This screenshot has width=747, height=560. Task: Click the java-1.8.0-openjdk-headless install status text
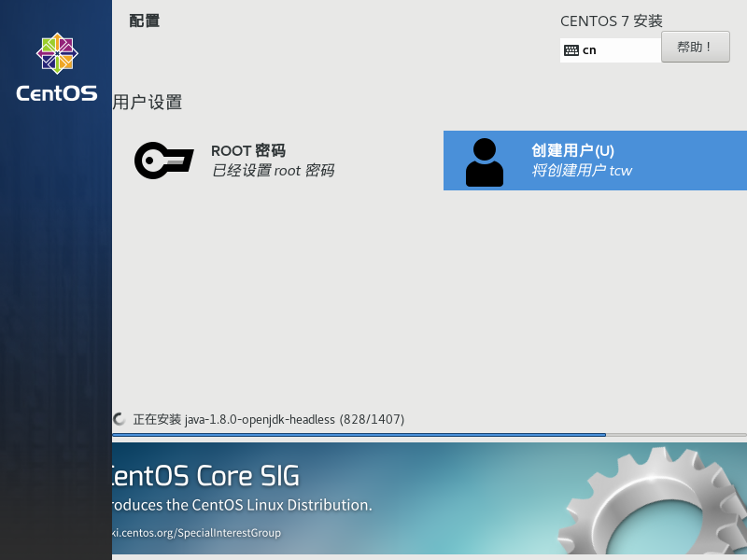coord(269,419)
